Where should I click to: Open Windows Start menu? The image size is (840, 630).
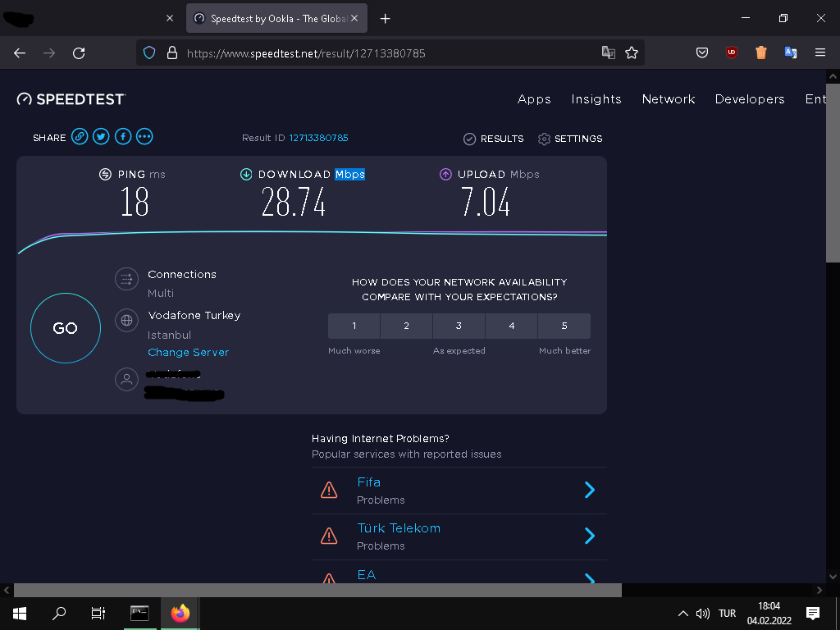20,613
